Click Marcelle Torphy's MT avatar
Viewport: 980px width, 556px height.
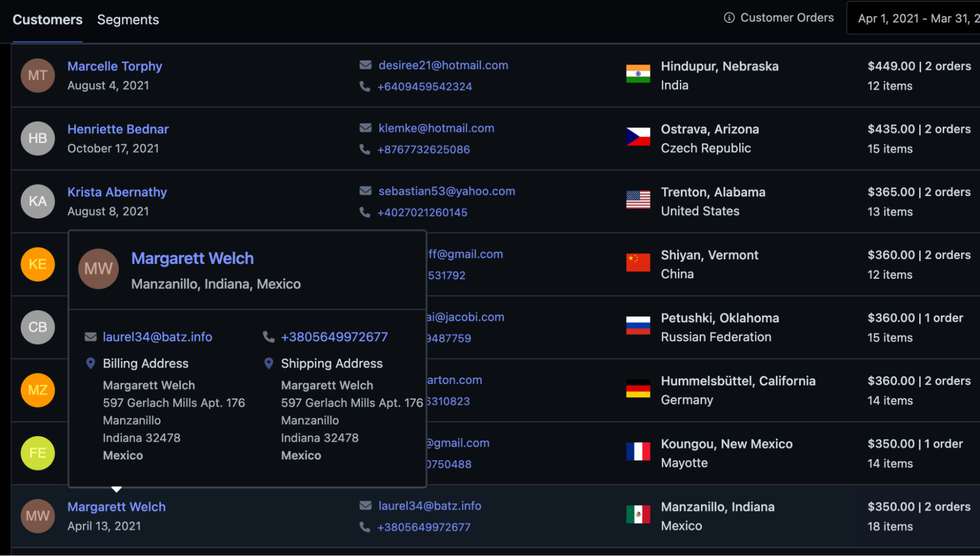coord(38,75)
